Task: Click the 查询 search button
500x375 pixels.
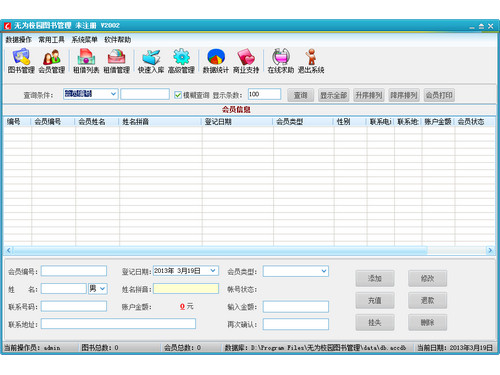Action: click(300, 95)
